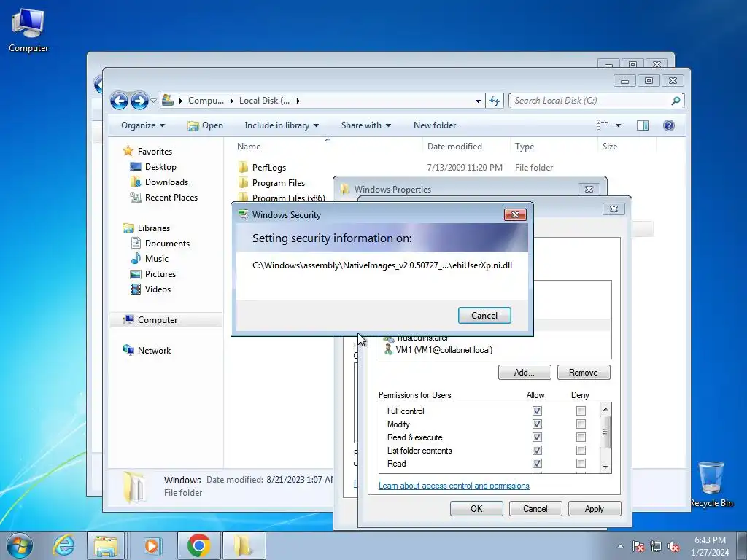Click the muted volume tray icon

[673, 546]
